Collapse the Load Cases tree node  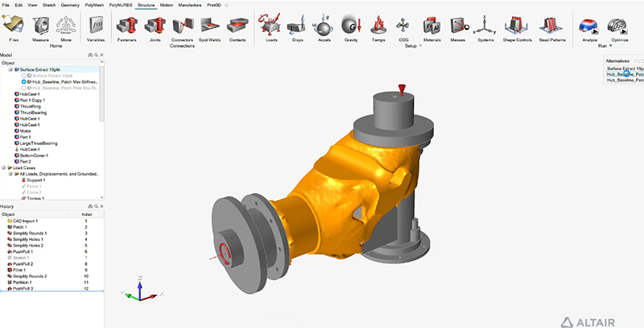point(4,168)
